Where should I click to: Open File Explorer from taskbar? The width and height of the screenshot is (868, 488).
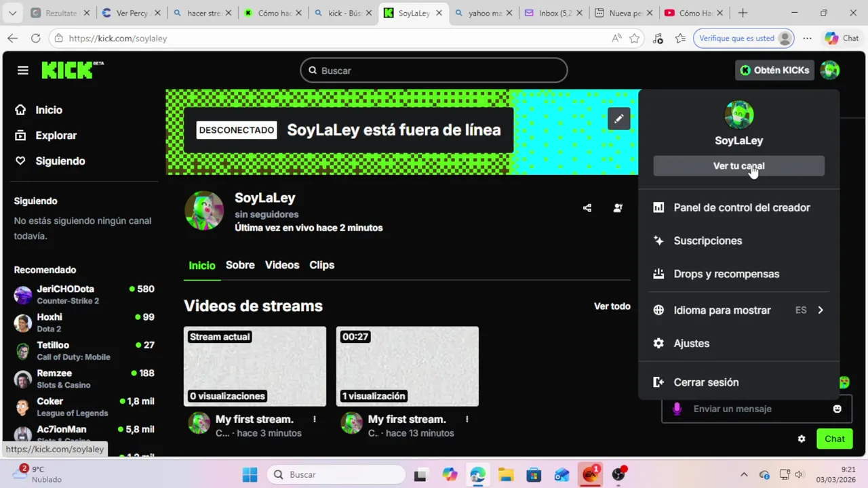(505, 474)
